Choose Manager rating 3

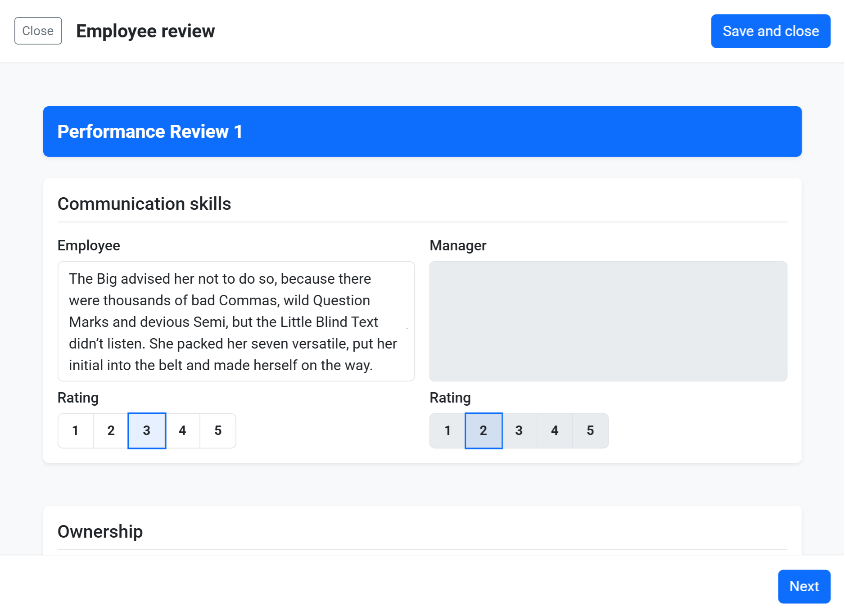click(519, 431)
